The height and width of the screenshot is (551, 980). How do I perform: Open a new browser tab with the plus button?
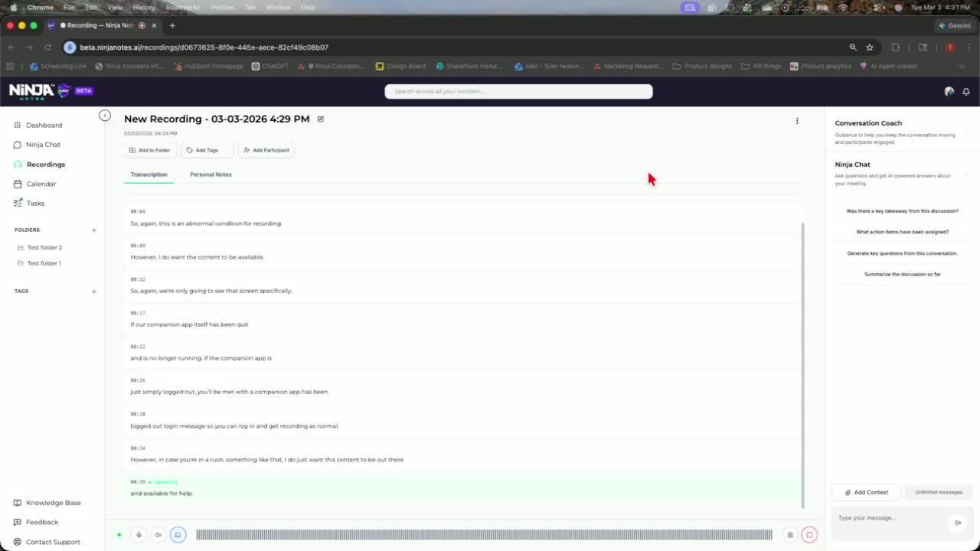172,25
